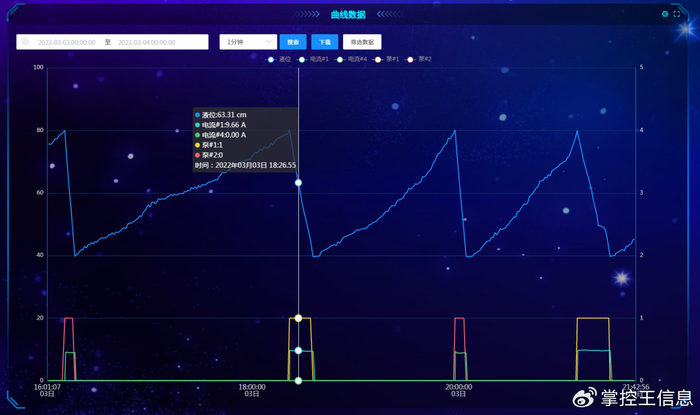Viewport: 700px width, 415px height.
Task: Toggle the 电流#4 series in the legend
Action: point(351,59)
